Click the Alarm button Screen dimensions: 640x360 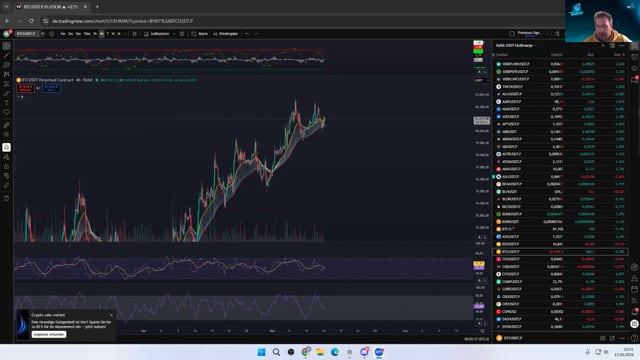click(200, 34)
